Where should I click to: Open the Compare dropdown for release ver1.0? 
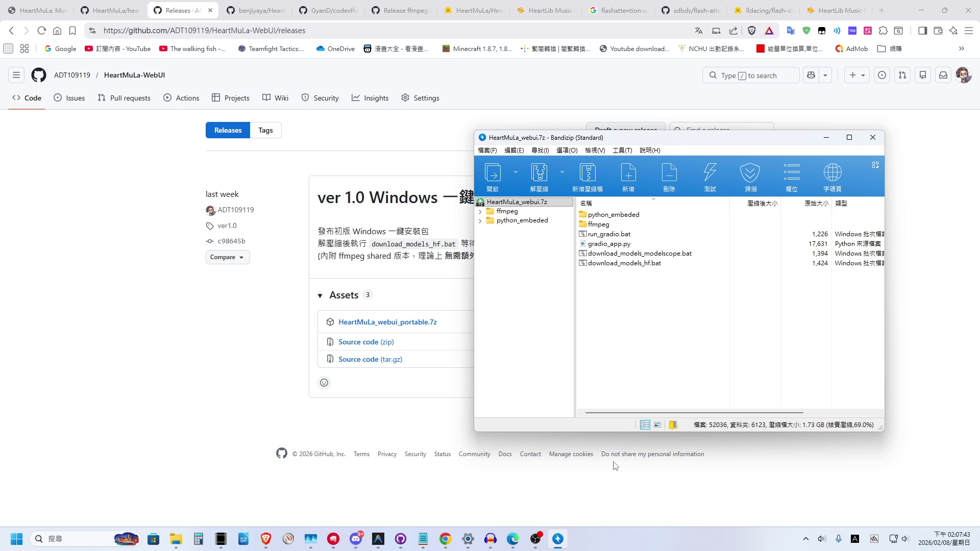click(228, 257)
